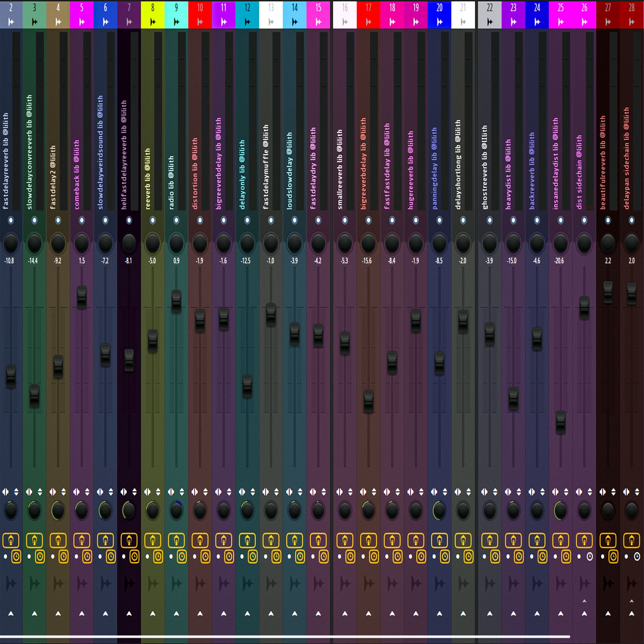Click the hugereeverb lib track name
Viewport: 644px width, 644px height.
click(x=410, y=170)
